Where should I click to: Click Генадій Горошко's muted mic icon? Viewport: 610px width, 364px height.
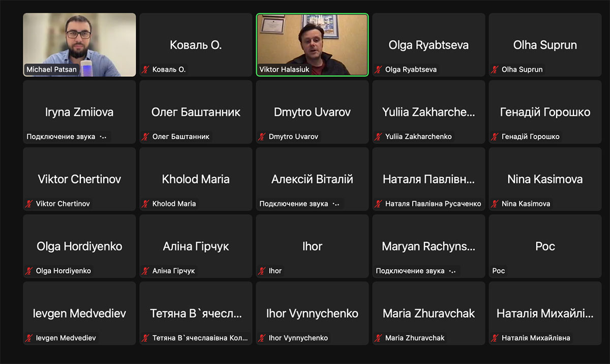tap(495, 137)
